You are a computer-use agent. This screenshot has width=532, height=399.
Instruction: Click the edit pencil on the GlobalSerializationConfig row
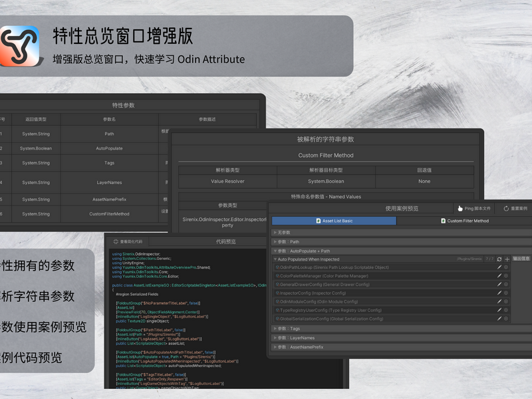pos(499,319)
